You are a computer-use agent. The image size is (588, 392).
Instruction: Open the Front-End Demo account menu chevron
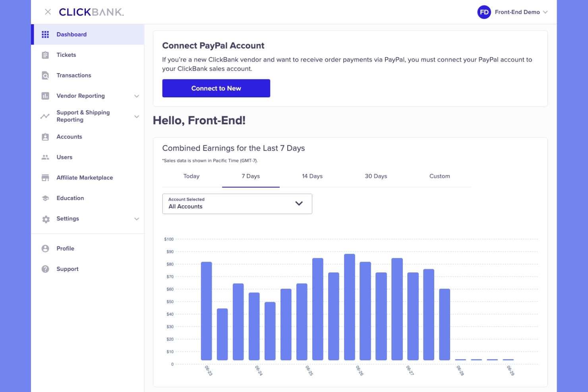pos(545,12)
